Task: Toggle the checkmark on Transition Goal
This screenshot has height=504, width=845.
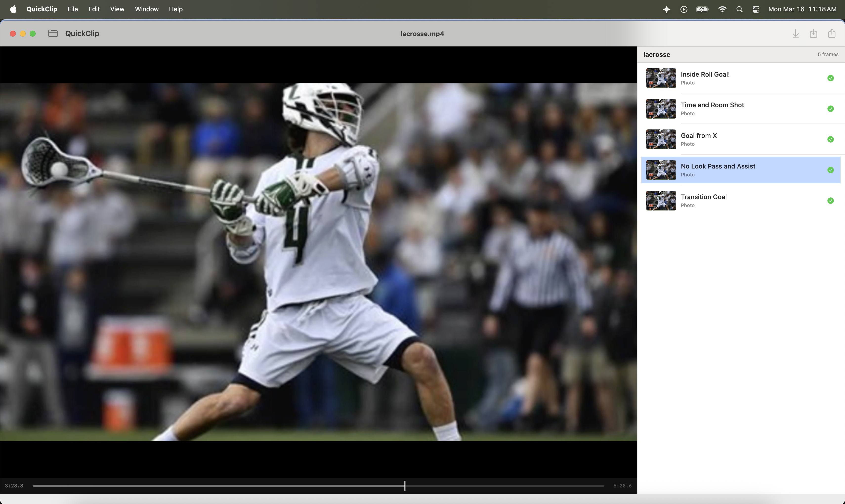Action: tap(831, 200)
